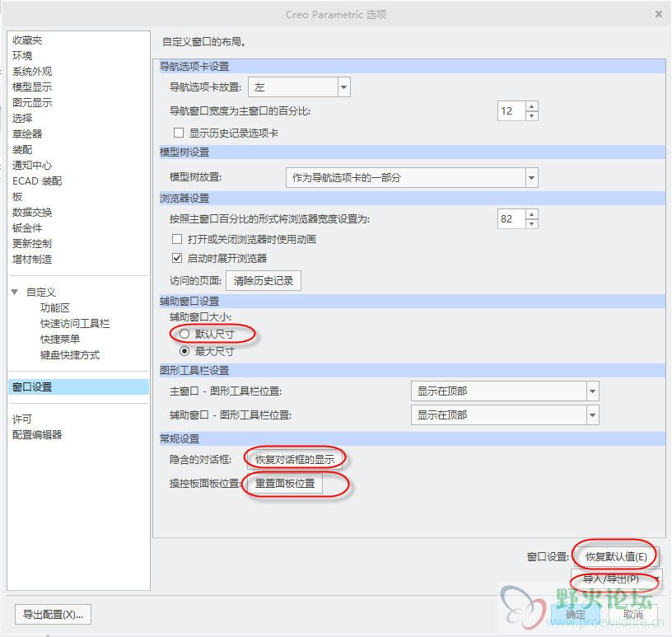The width and height of the screenshot is (672, 637).
Task: Increase navigation window width percentage
Action: (531, 106)
